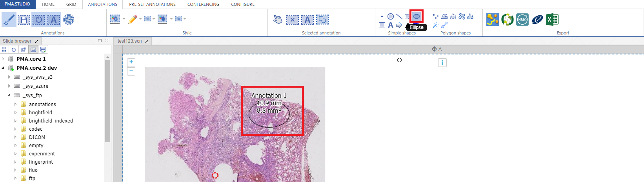Screen dimensions: 644x182
Task: Select the Ellipse shape tool
Action: (x=416, y=16)
